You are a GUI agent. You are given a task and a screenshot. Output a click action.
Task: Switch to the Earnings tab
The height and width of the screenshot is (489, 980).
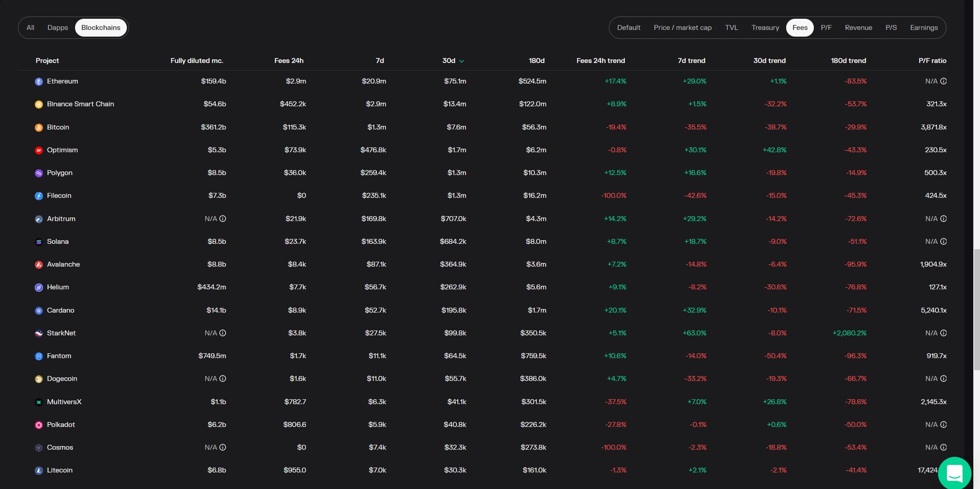coord(924,28)
